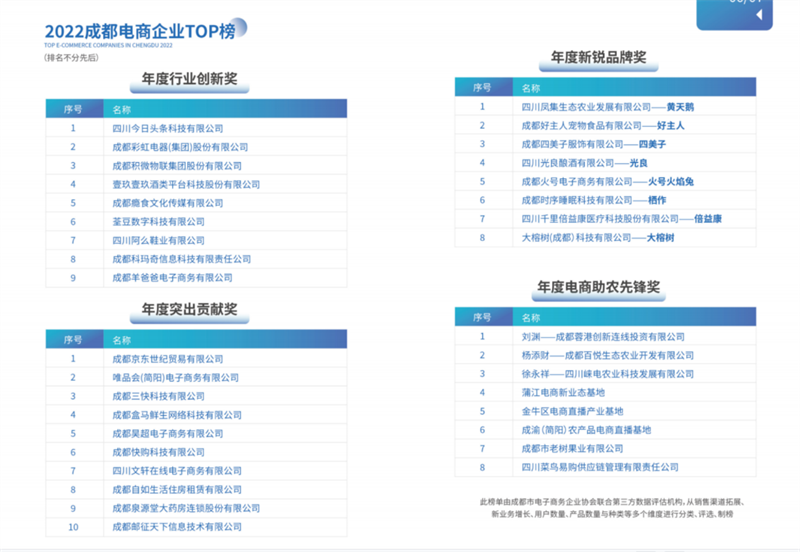Click the '年度电商助农先锋奖' section heading
Screen dimensions: 800x552
(x=598, y=287)
